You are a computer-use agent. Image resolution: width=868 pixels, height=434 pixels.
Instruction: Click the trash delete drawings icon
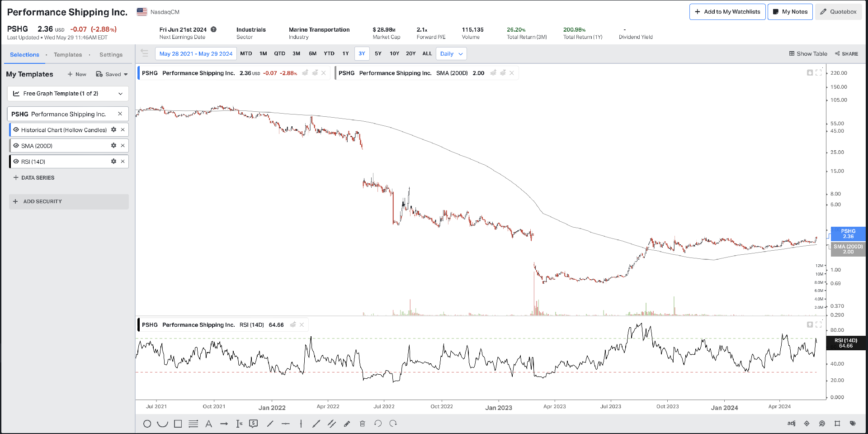coord(362,424)
